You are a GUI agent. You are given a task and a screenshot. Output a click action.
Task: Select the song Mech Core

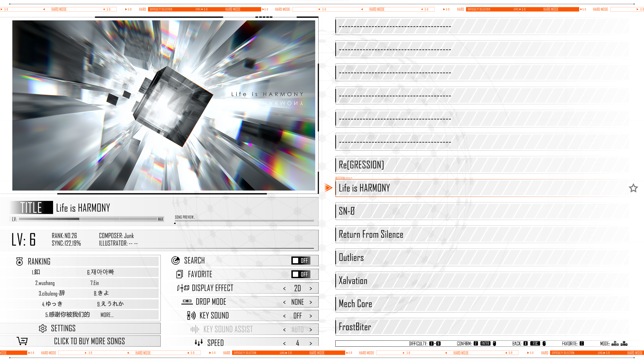click(x=482, y=304)
